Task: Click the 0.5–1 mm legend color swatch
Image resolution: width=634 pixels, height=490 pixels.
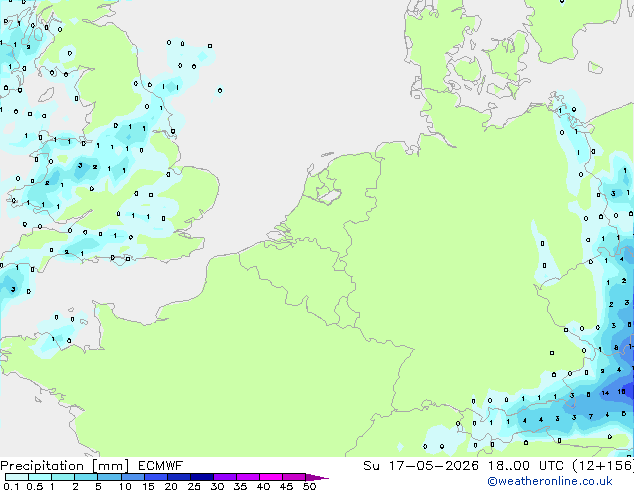Action: (40, 477)
